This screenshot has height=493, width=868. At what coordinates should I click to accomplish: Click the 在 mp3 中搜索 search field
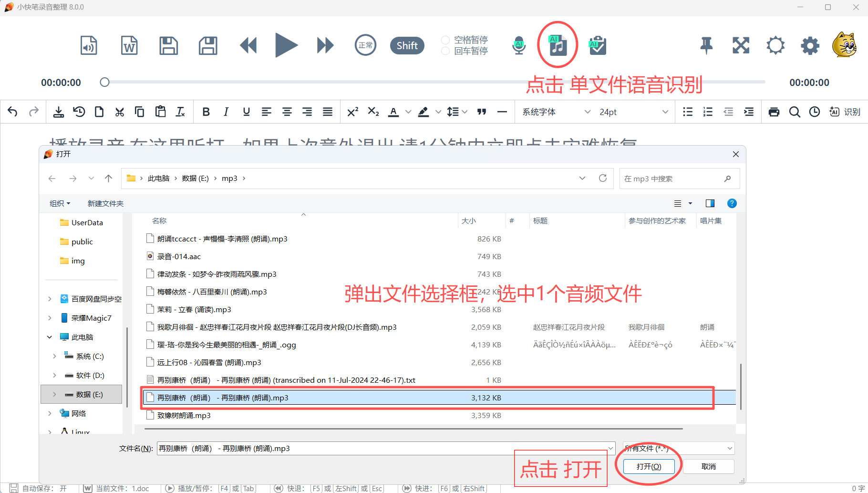click(x=672, y=178)
